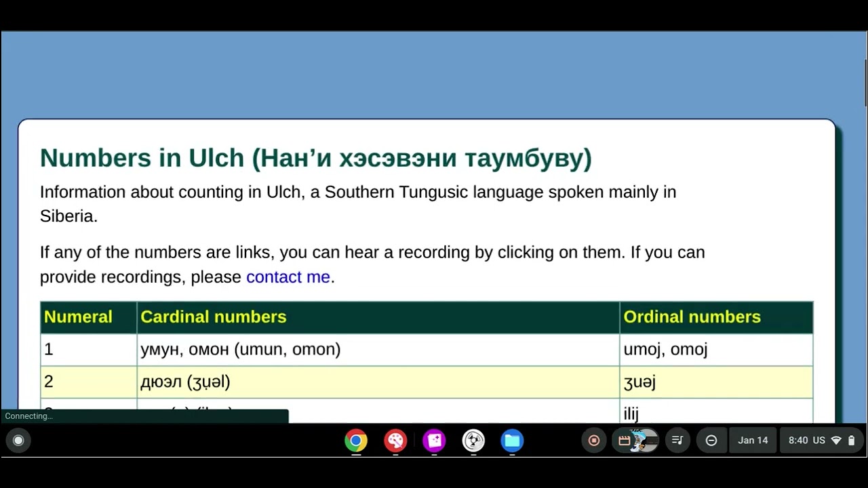Click the 'Numbers in Ulch' heading
This screenshot has width=868, height=488.
pos(316,158)
